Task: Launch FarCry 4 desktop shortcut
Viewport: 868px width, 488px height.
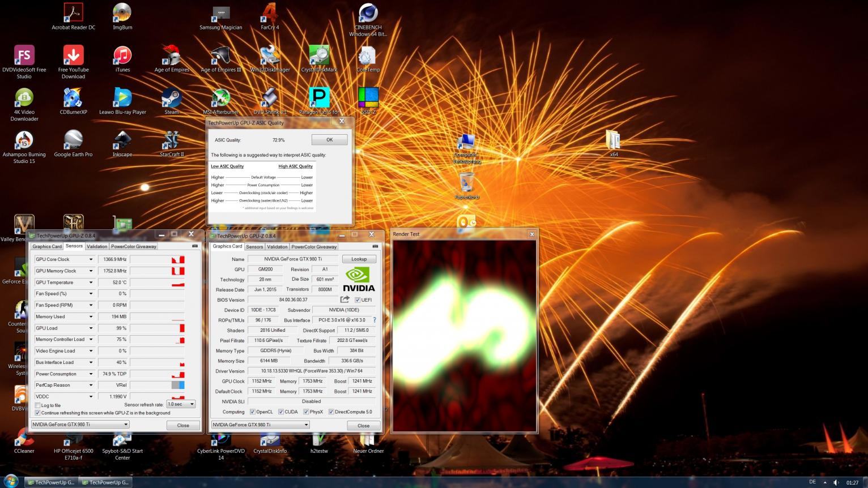Action: pyautogui.click(x=270, y=16)
